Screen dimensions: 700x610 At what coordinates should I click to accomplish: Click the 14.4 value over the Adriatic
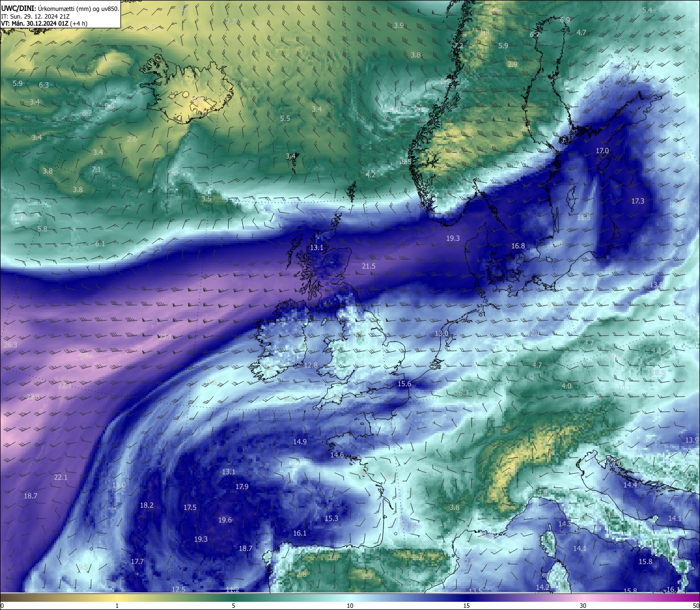630,485
